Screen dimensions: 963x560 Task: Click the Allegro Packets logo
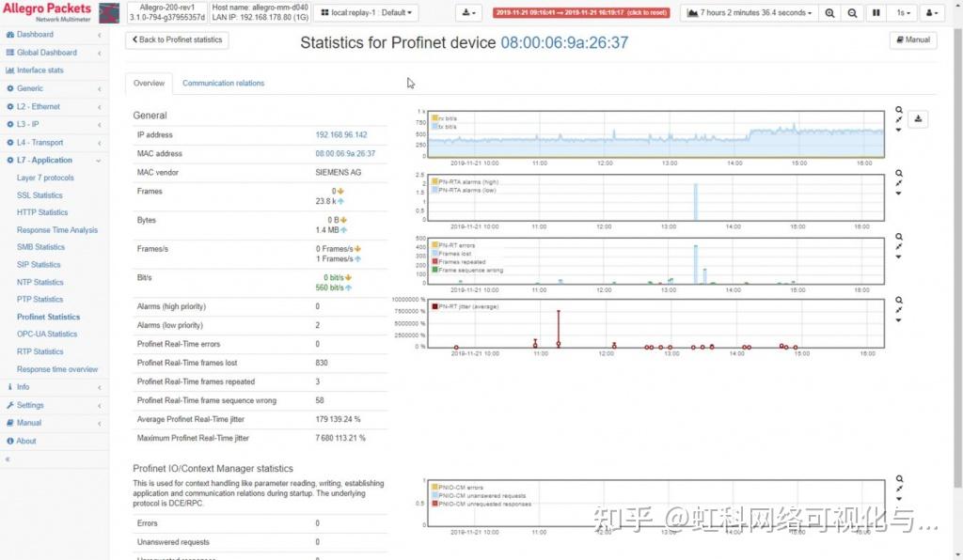pos(48,11)
